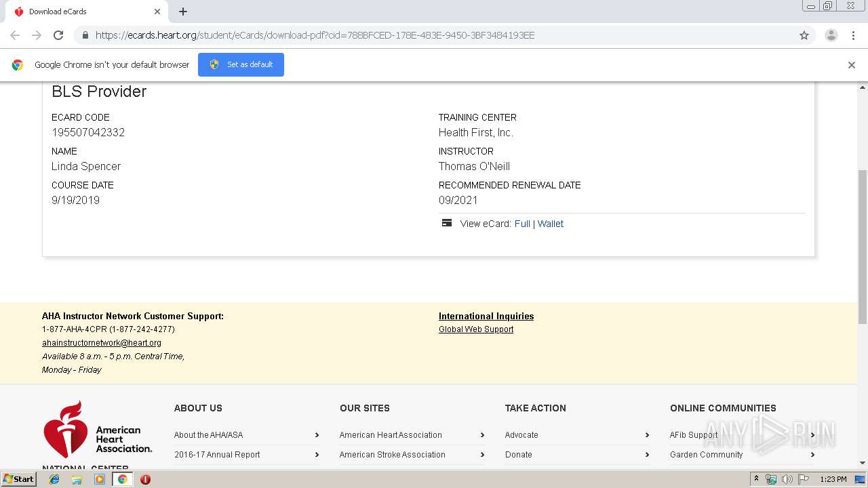
Task: Open the Donate link
Action: coord(519,455)
